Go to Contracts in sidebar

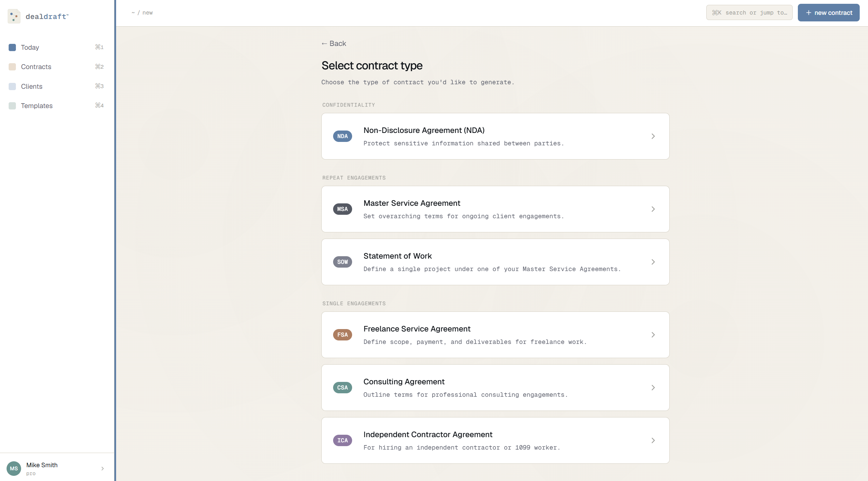point(56,67)
